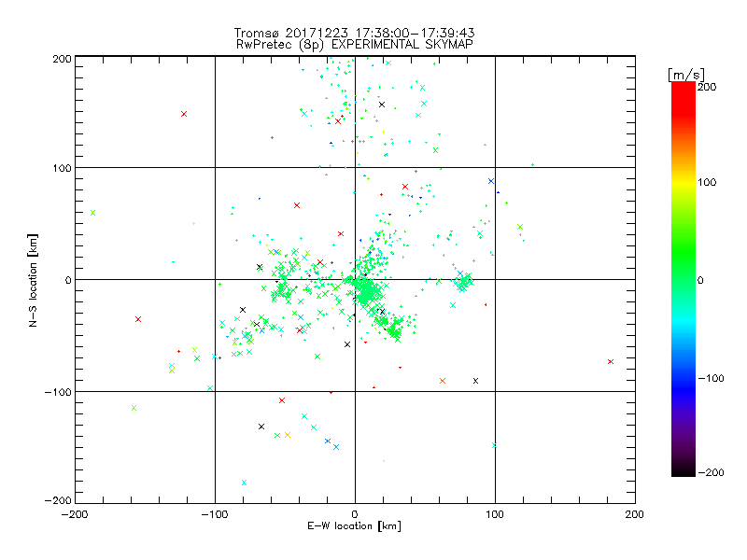This screenshot has height=560, width=747.
Task: Click the y-axis '0' tick label
Action: click(x=68, y=280)
